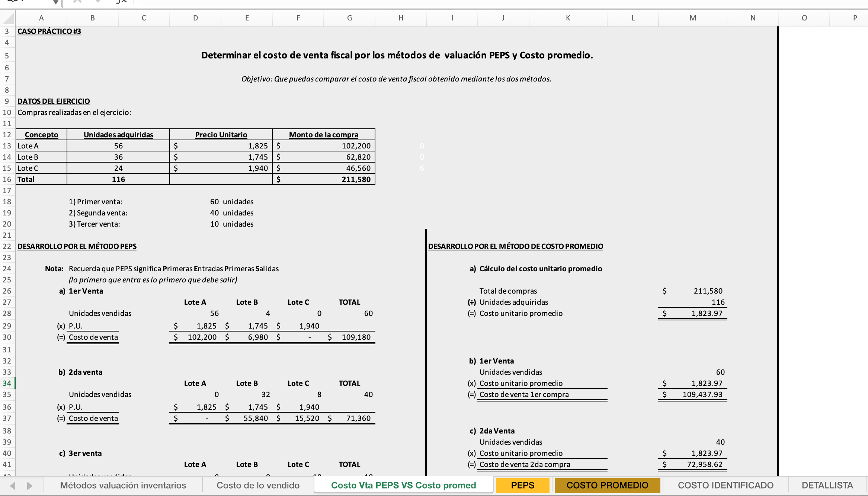This screenshot has height=496, width=868.
Task: Click the cancel X in formula bar
Action: (x=77, y=2)
